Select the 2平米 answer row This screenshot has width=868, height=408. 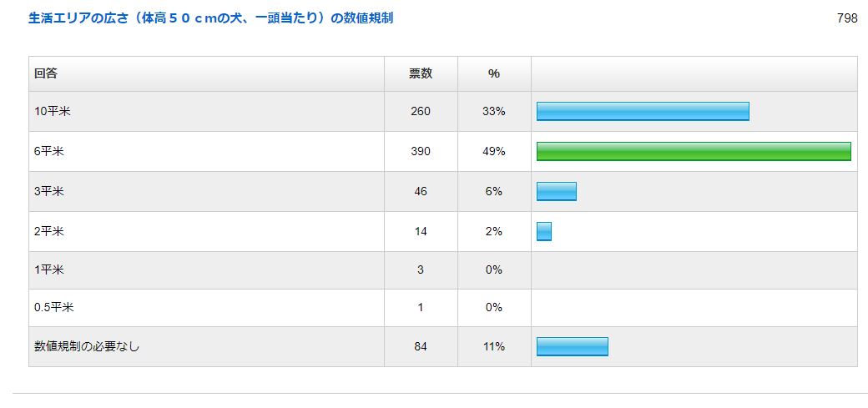[48, 231]
